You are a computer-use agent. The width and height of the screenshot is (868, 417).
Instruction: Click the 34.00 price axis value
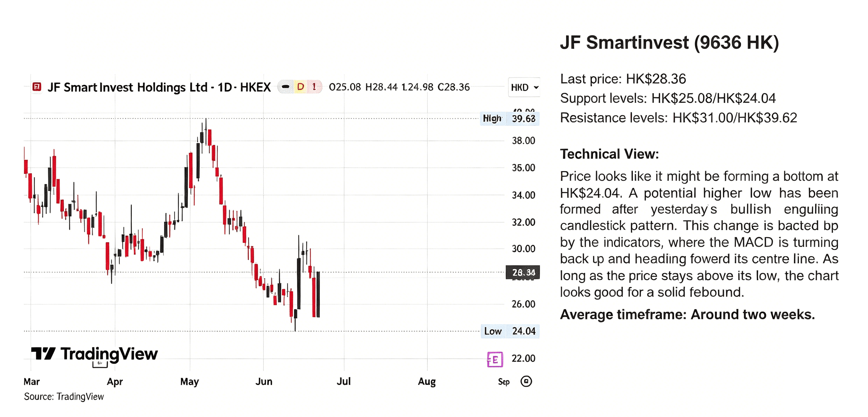pyautogui.click(x=523, y=195)
